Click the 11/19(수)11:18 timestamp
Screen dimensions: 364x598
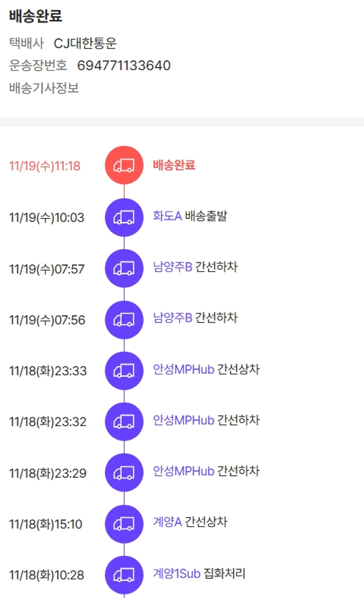[x=45, y=166]
